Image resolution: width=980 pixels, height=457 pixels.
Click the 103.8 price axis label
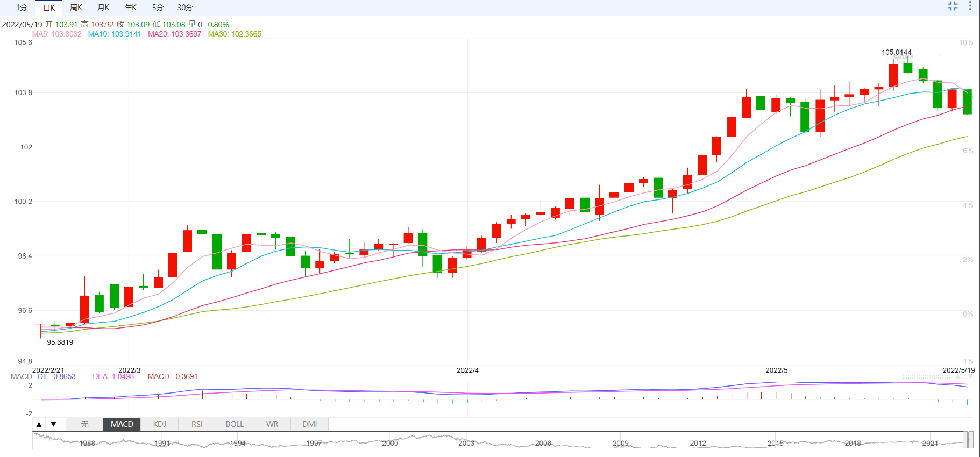pyautogui.click(x=23, y=92)
